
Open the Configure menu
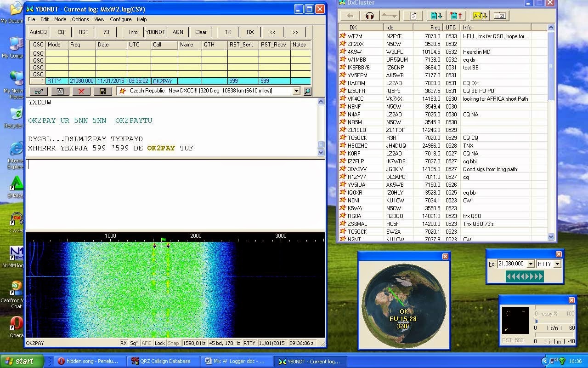point(121,19)
